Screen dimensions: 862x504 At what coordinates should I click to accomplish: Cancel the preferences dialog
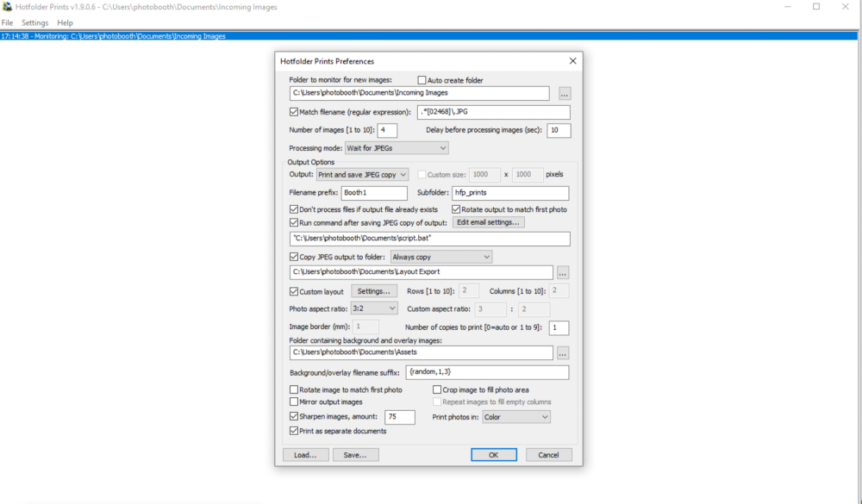click(548, 455)
